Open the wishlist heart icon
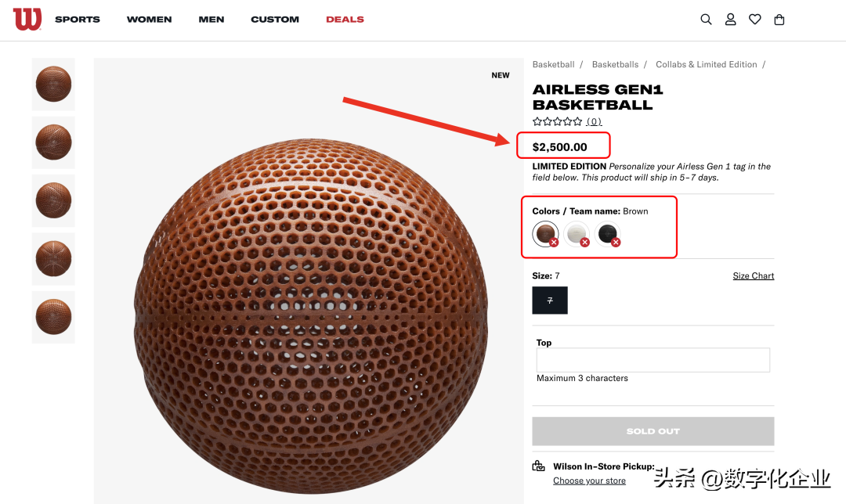Image resolution: width=846 pixels, height=504 pixels. [x=755, y=20]
